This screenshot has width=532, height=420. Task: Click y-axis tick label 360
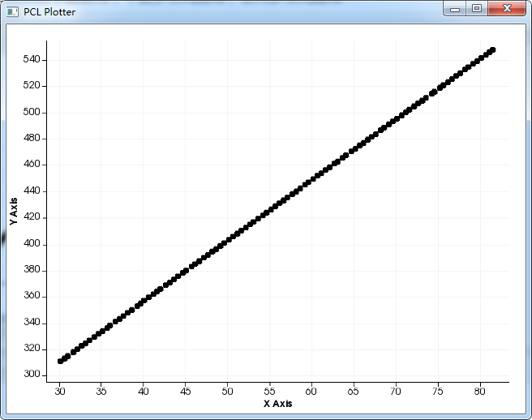(x=32, y=295)
